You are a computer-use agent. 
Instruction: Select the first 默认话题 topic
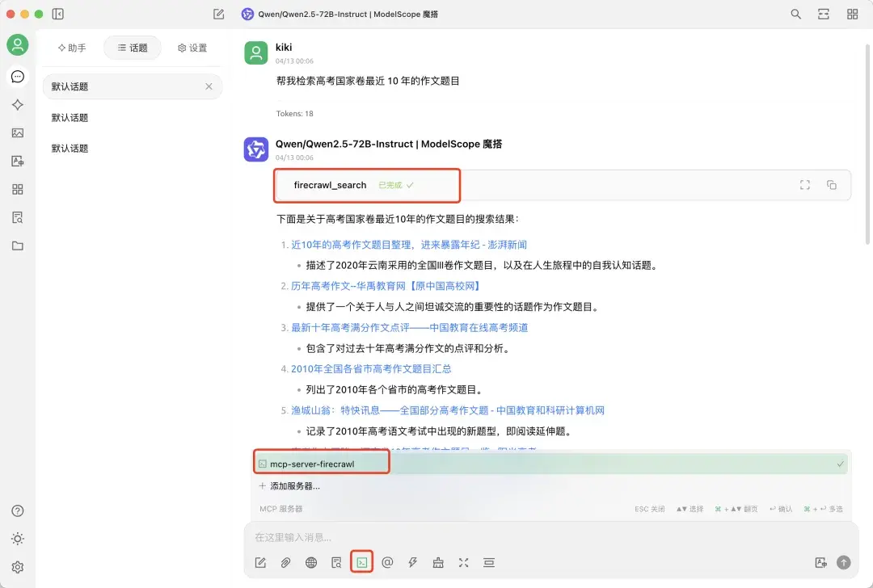133,86
